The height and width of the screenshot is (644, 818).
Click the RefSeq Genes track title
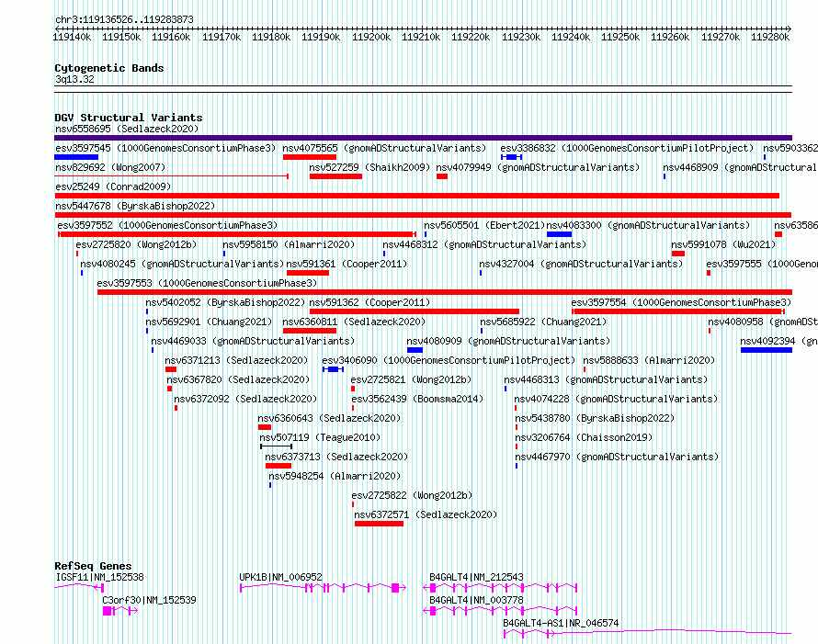[93, 566]
